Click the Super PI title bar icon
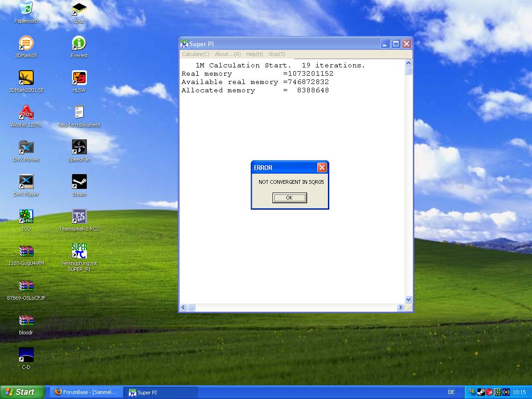532x399 pixels. [x=184, y=43]
